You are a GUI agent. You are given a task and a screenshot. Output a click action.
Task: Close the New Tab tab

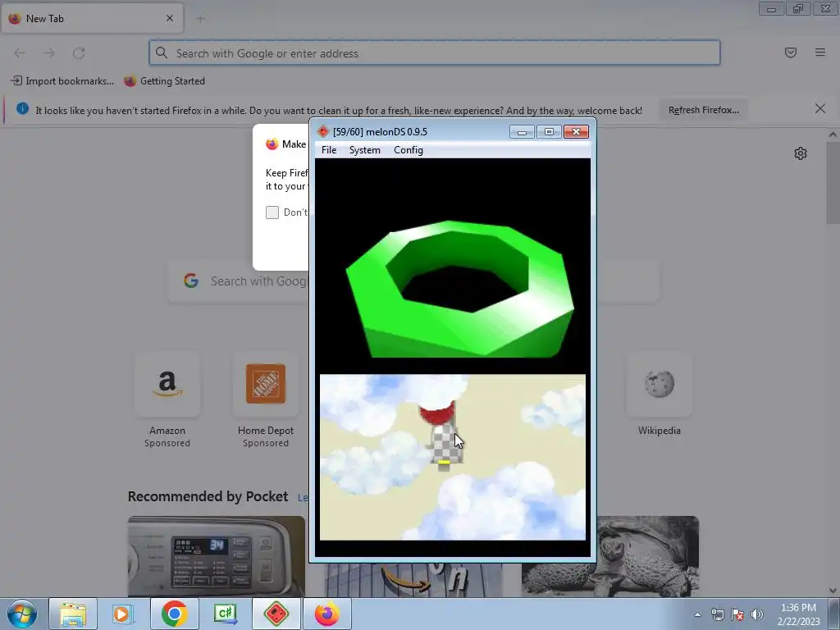[x=170, y=18]
